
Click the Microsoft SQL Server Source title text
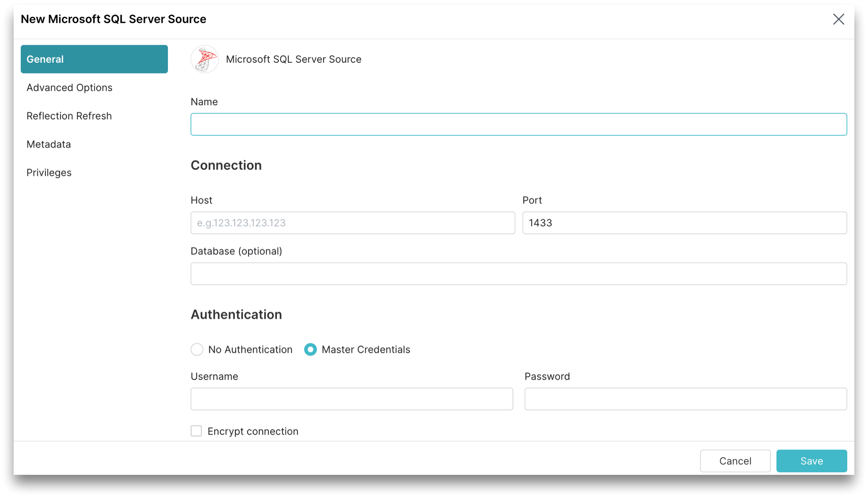point(294,59)
